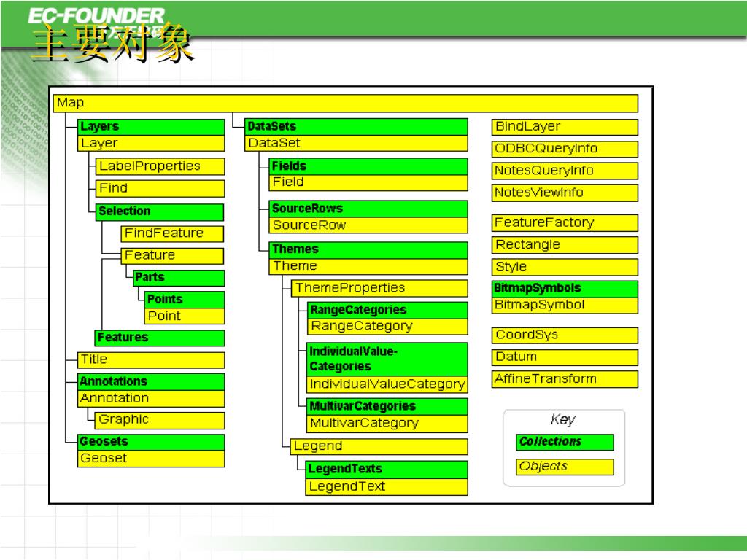Image resolution: width=747 pixels, height=560 pixels.
Task: Click the Title object box
Action: pos(151,360)
